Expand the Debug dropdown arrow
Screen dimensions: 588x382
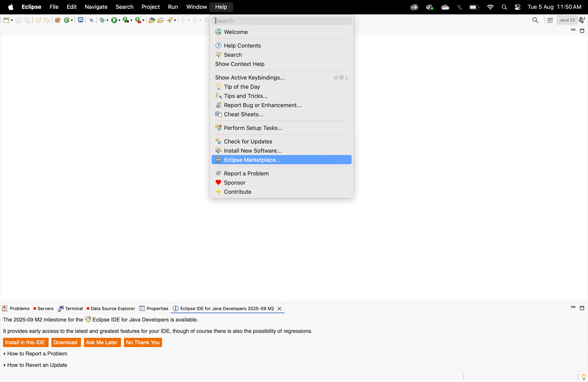(107, 21)
